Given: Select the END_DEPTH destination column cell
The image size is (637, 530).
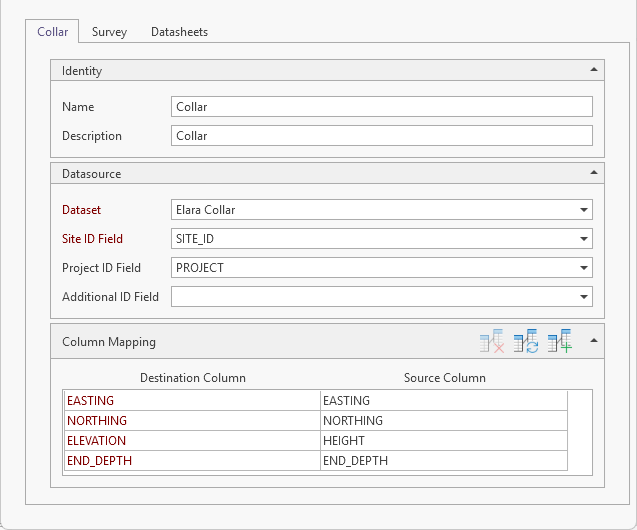Looking at the screenshot, I should pos(191,461).
